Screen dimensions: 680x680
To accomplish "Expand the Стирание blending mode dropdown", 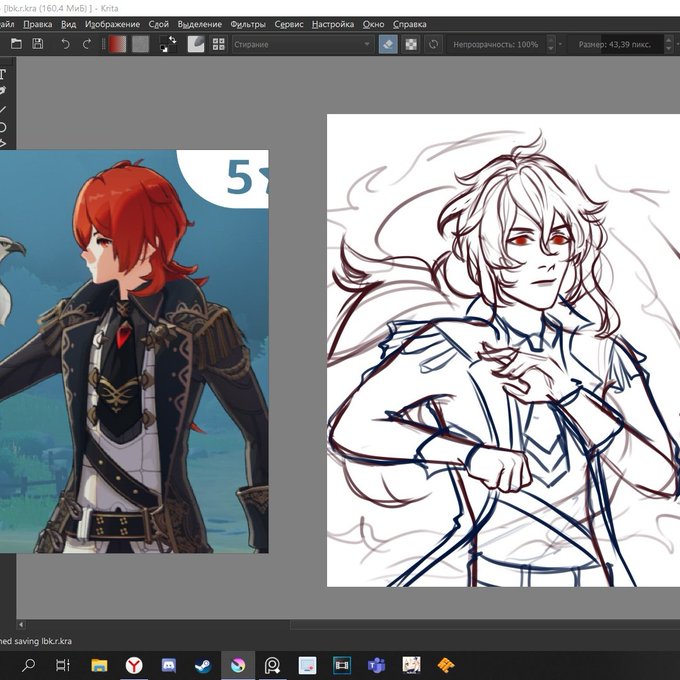I will (302, 44).
